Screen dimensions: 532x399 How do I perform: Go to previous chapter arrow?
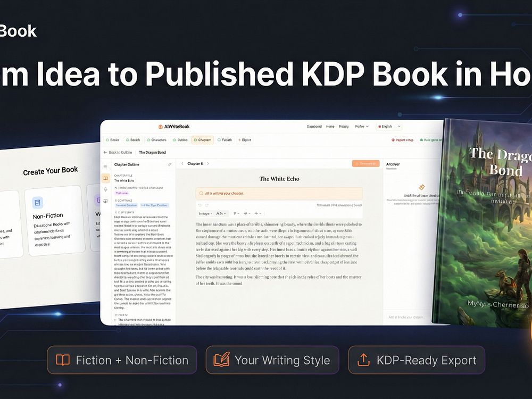tap(182, 163)
